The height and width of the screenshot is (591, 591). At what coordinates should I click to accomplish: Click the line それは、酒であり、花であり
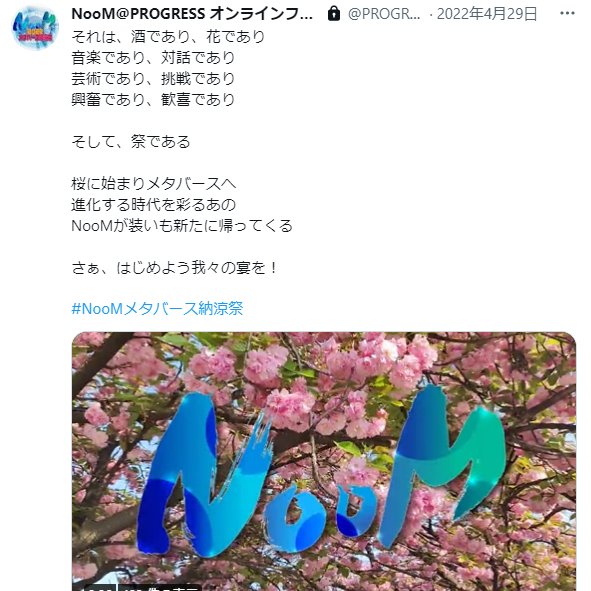(x=168, y=37)
